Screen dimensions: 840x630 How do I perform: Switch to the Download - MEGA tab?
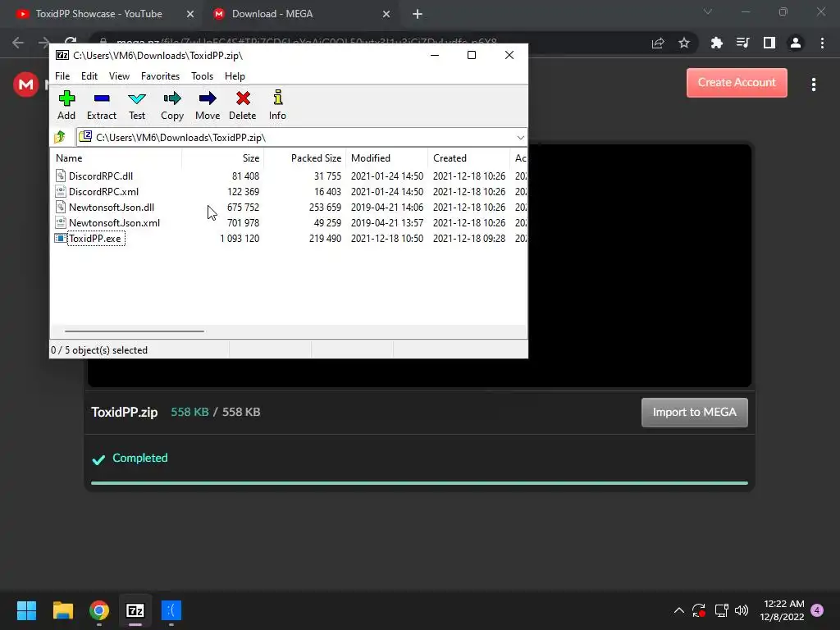coord(272,14)
